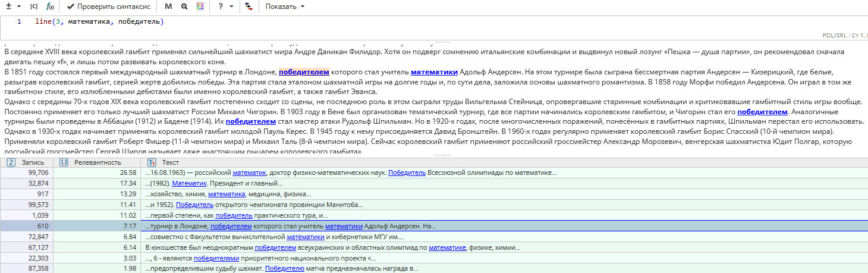Click победителями link in row 22,303
The image size is (868, 273).
tap(216, 258)
